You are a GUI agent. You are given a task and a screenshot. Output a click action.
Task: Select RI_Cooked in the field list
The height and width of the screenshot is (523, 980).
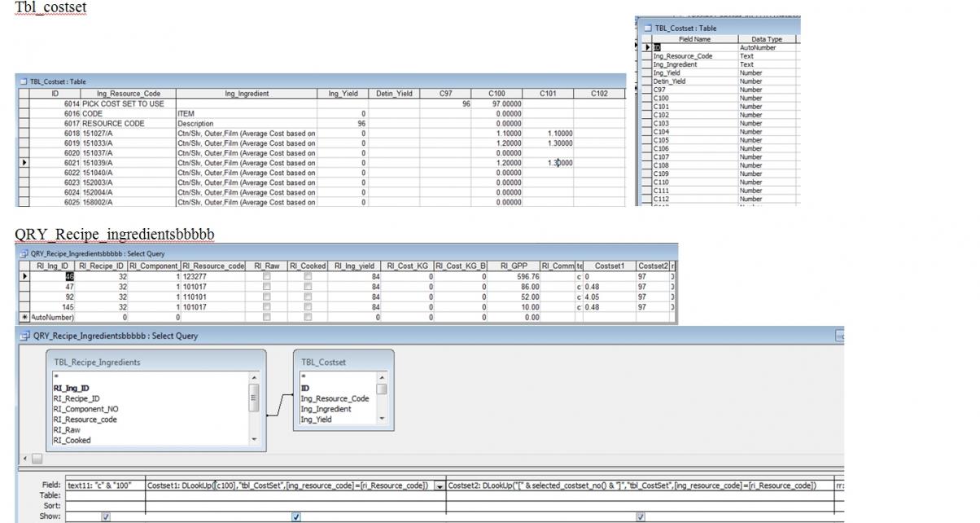pyautogui.click(x=72, y=440)
